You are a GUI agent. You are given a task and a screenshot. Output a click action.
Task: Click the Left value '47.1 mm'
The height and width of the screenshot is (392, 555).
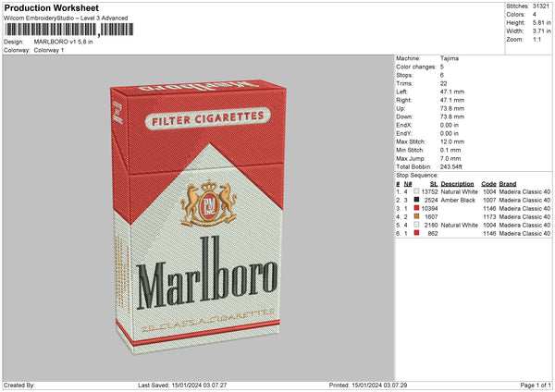point(452,92)
